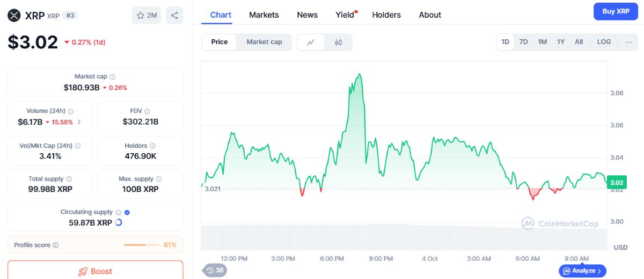This screenshot has height=279, width=644.
Task: Open the info icon beside Profile score
Action: (56, 245)
